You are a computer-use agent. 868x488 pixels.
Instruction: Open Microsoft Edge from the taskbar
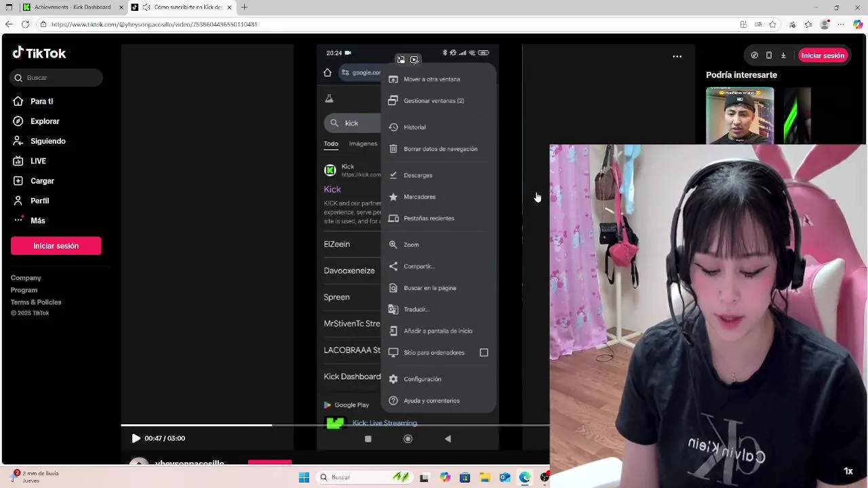point(525,478)
